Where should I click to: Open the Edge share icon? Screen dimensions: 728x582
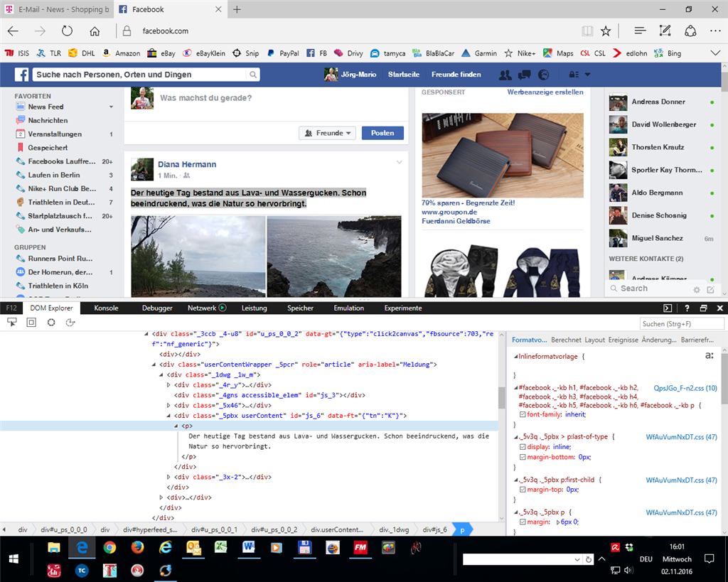[x=690, y=31]
